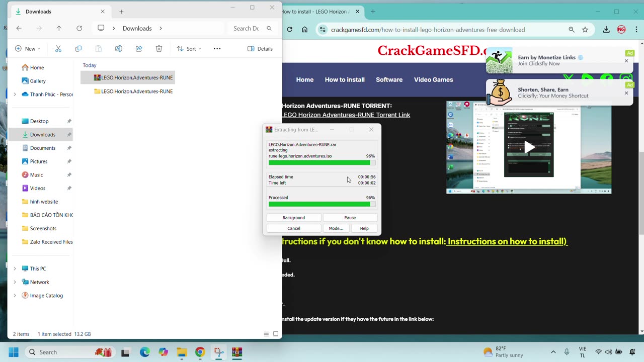Image resolution: width=644 pixels, height=362 pixels.
Task: Close the Downloads tab in File Explorer
Action: [x=103, y=11]
